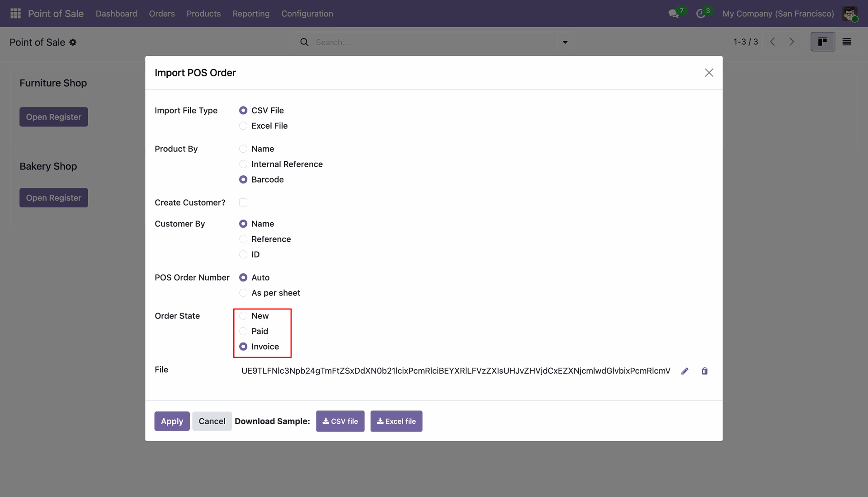
Task: Open the apps grid menu icon
Action: pyautogui.click(x=15, y=14)
